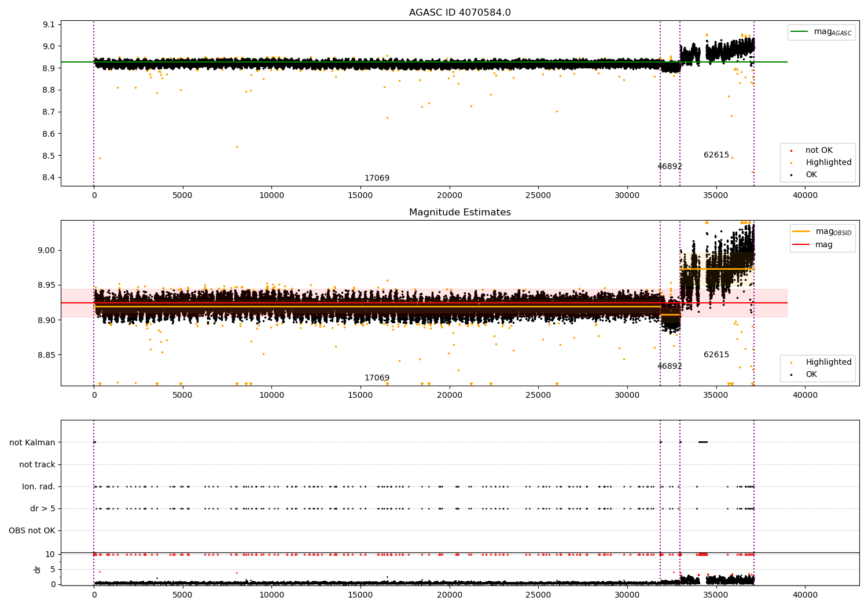The height and width of the screenshot is (608, 868).
Task: Click the 10000 x-tick under Magnitude Estimates plot
Action: (x=271, y=395)
